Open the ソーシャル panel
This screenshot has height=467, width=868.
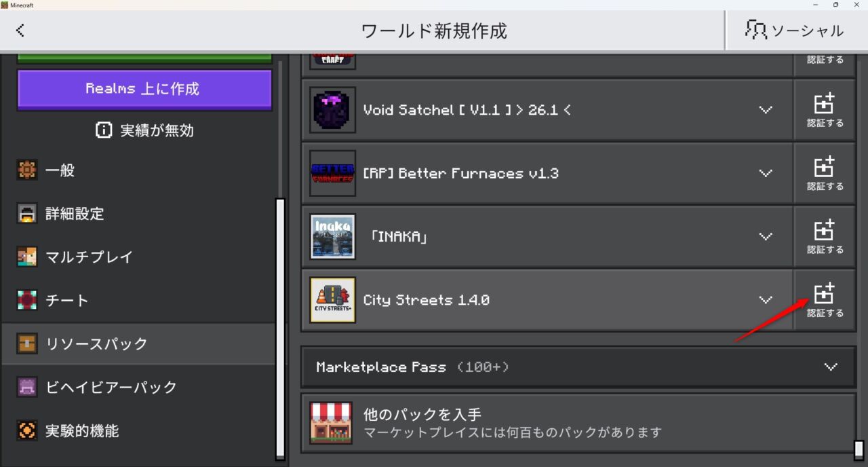click(x=796, y=31)
